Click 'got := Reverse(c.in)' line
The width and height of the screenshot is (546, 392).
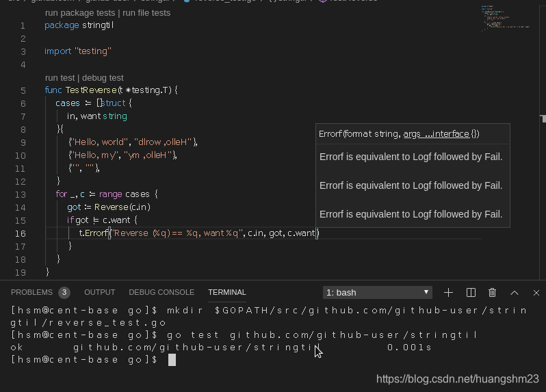[109, 207]
